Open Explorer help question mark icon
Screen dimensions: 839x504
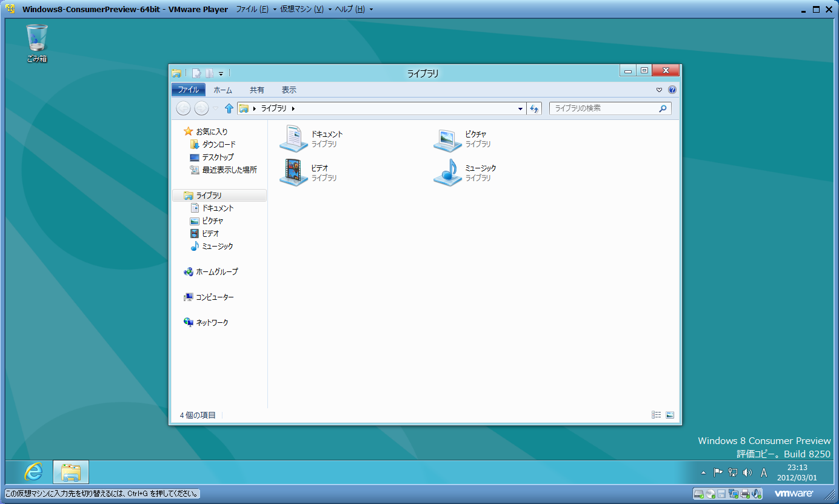pyautogui.click(x=672, y=90)
